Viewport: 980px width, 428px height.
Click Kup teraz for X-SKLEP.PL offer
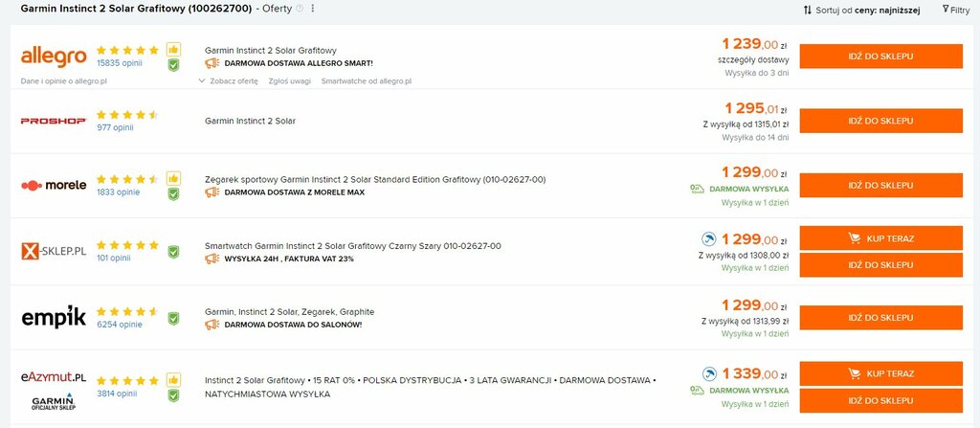880,238
